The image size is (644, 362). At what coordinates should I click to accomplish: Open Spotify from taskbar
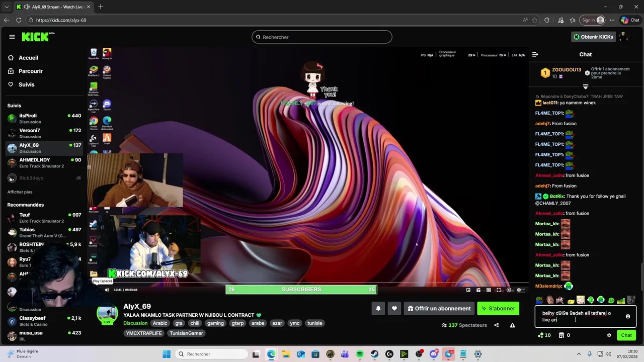360,354
